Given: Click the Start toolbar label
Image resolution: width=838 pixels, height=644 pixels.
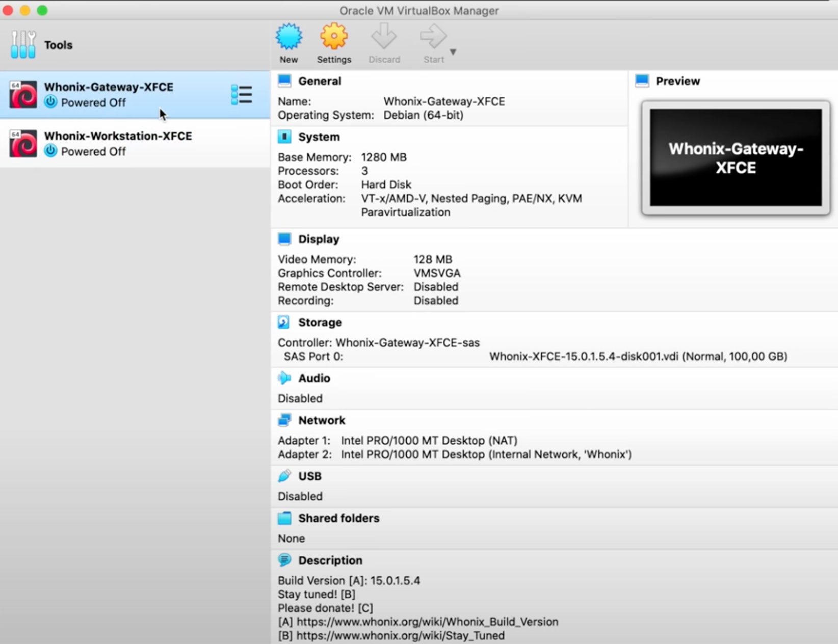Looking at the screenshot, I should coord(434,60).
